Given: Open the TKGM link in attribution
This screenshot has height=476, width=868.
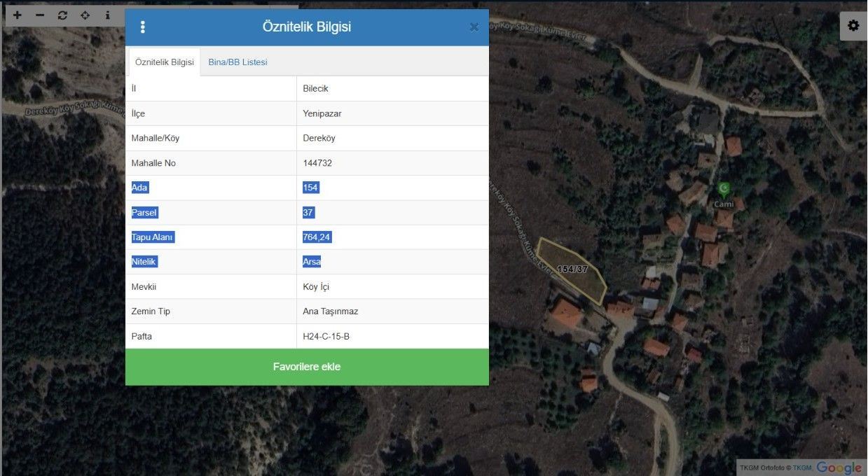Looking at the screenshot, I should coord(802,468).
